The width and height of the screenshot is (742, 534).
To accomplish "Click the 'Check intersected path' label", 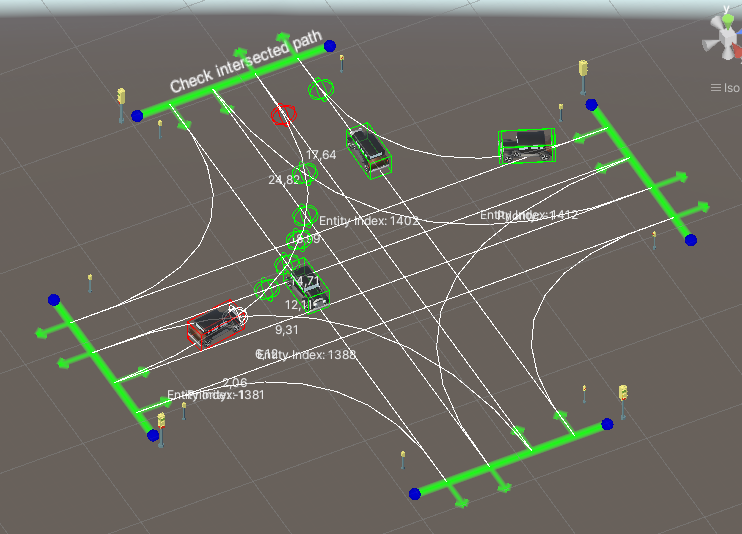I will (x=246, y=62).
